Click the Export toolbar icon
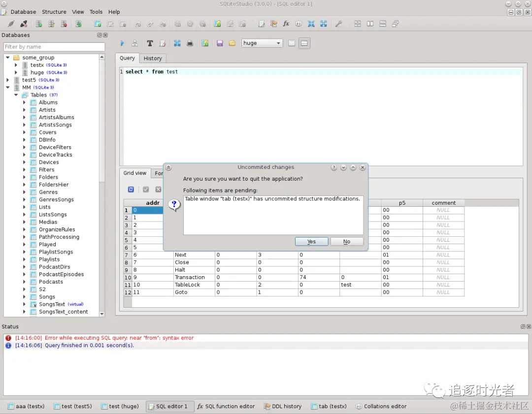This screenshot has width=532, height=414. (323, 24)
